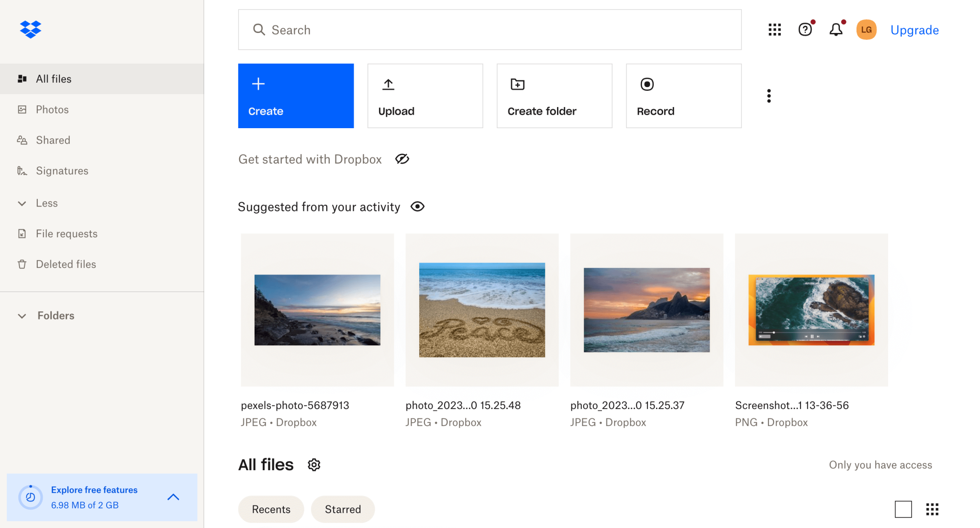
Task: Open the help menu
Action: (805, 29)
